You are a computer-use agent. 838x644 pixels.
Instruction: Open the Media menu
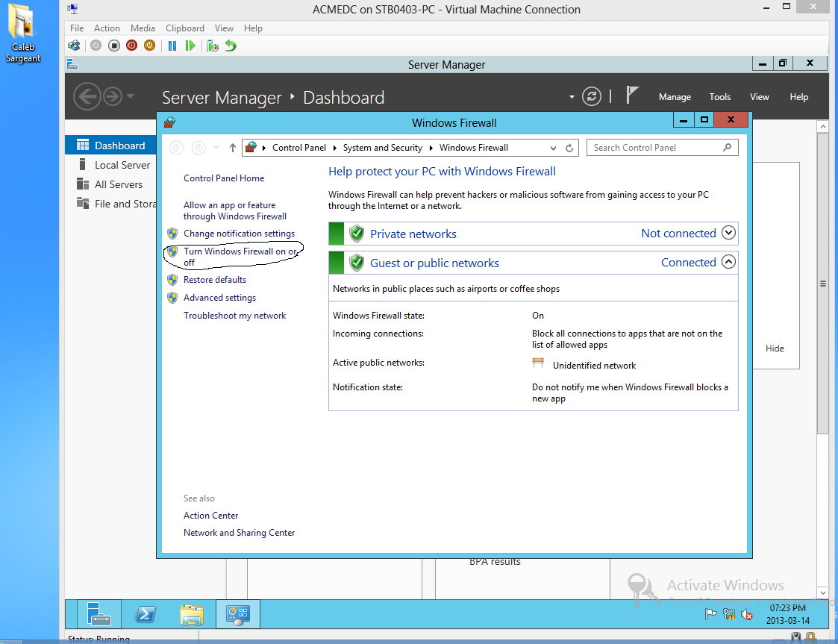pos(143,28)
